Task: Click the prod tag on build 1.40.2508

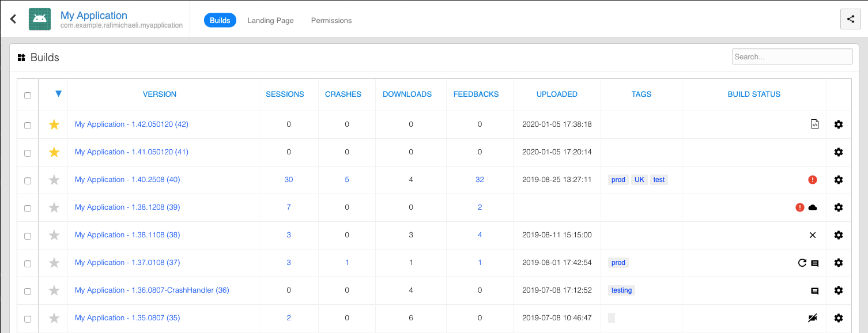Action: click(618, 179)
